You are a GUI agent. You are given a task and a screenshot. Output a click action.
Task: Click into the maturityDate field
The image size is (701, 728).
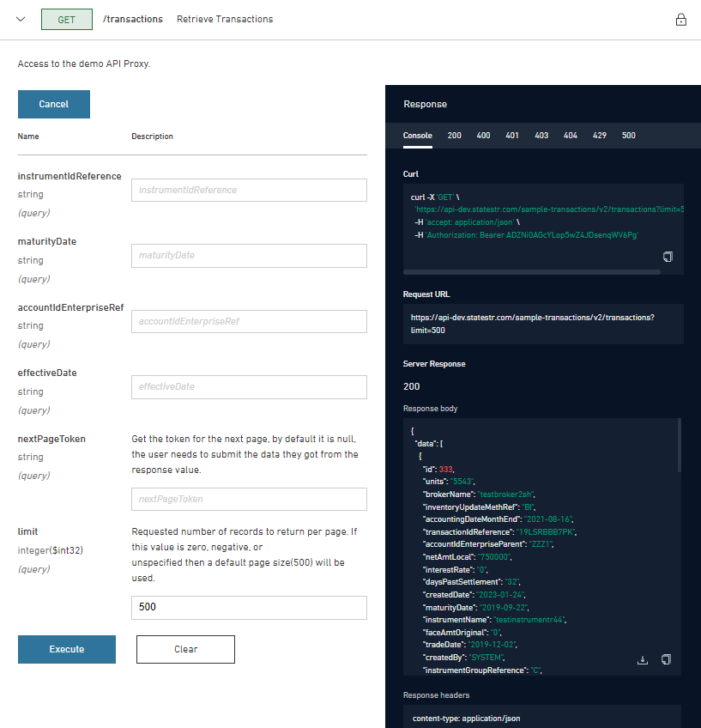[249, 256]
